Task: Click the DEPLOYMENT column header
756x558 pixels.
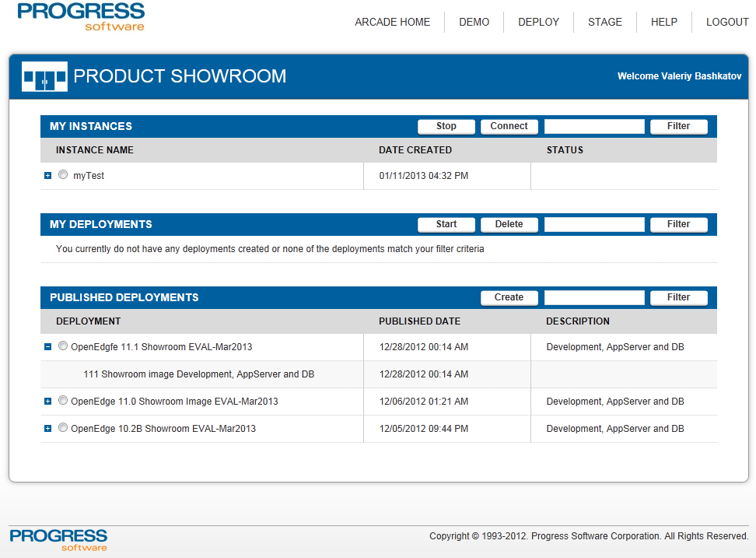Action: pos(88,321)
